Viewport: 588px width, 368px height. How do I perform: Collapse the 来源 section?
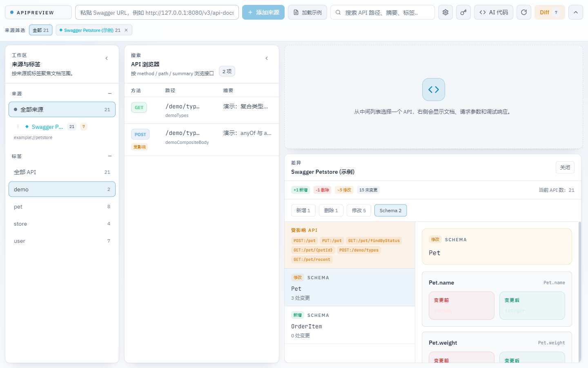click(x=110, y=94)
